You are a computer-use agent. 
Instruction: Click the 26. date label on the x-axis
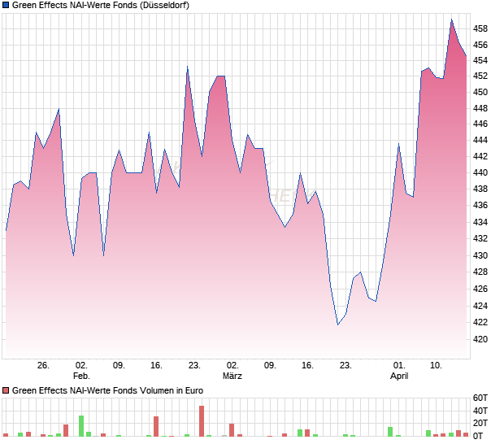pyautogui.click(x=43, y=365)
